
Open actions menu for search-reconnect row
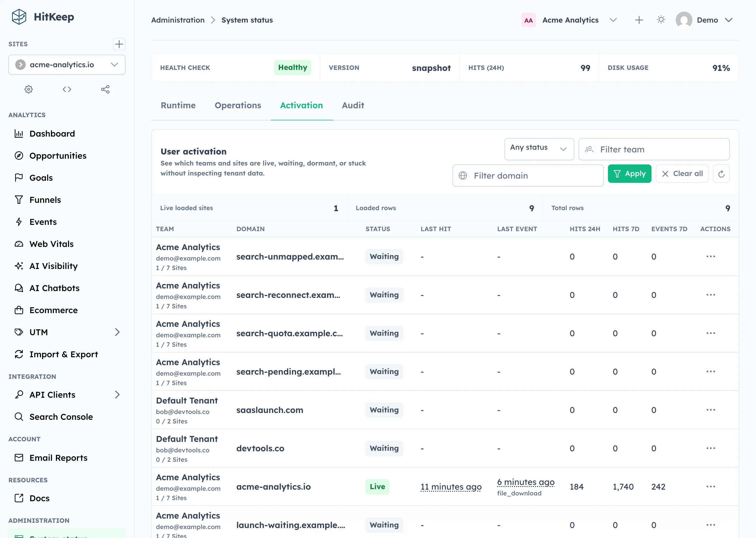click(711, 295)
